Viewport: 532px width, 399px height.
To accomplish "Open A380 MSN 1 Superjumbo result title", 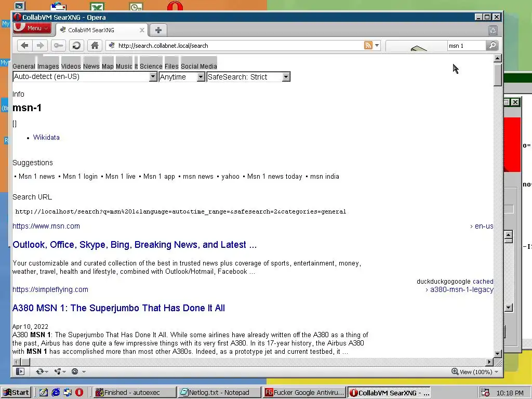I will (x=118, y=308).
